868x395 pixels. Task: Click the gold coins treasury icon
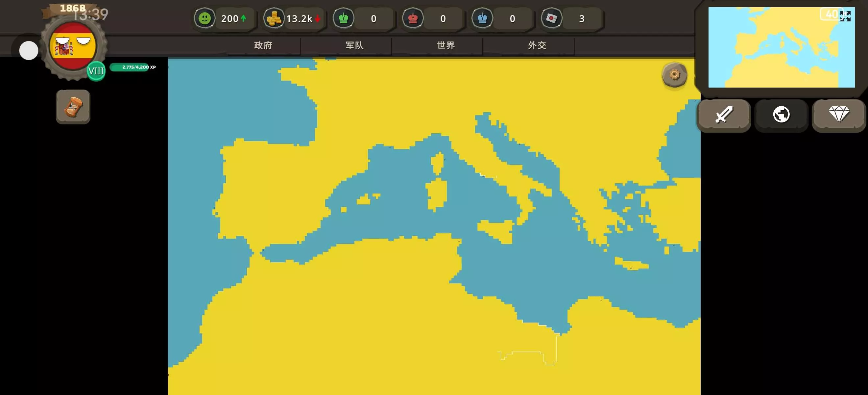(x=274, y=18)
